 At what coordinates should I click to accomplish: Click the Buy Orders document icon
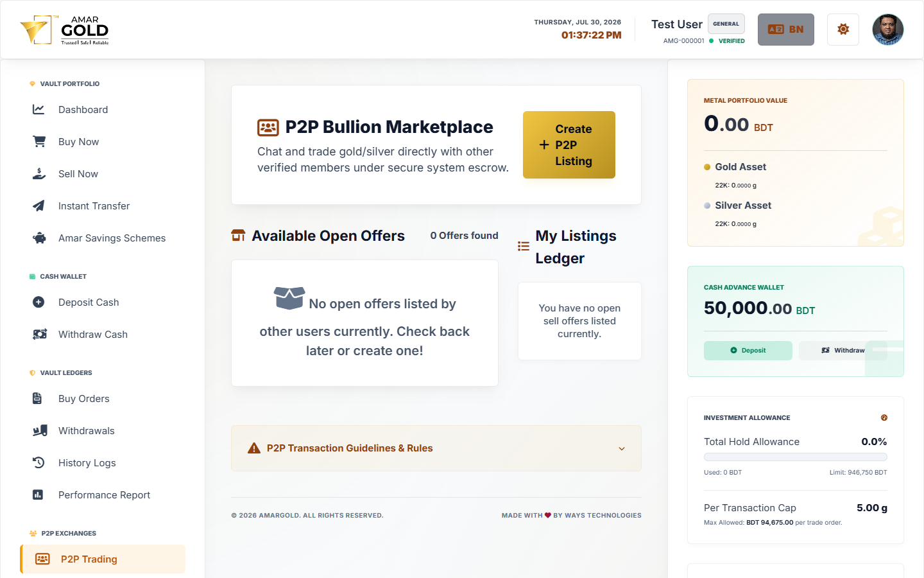[x=37, y=398]
